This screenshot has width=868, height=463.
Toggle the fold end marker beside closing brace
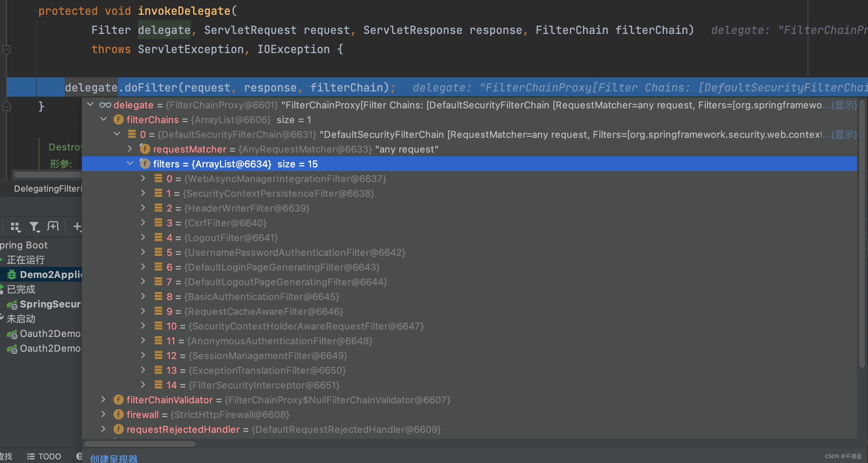click(x=6, y=106)
